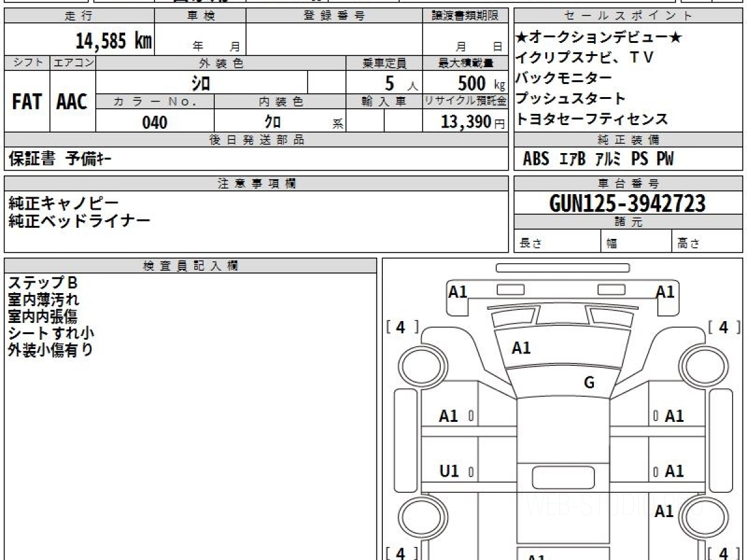Screen dimensions: 747x560
Task: Click the 検査員記入欄 section header
Action: tap(190, 265)
